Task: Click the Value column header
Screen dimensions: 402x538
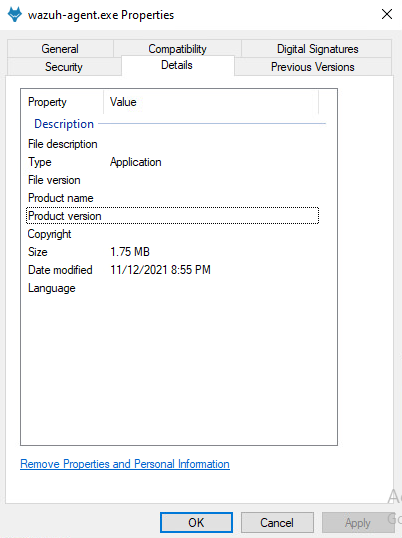Action: tap(211, 102)
